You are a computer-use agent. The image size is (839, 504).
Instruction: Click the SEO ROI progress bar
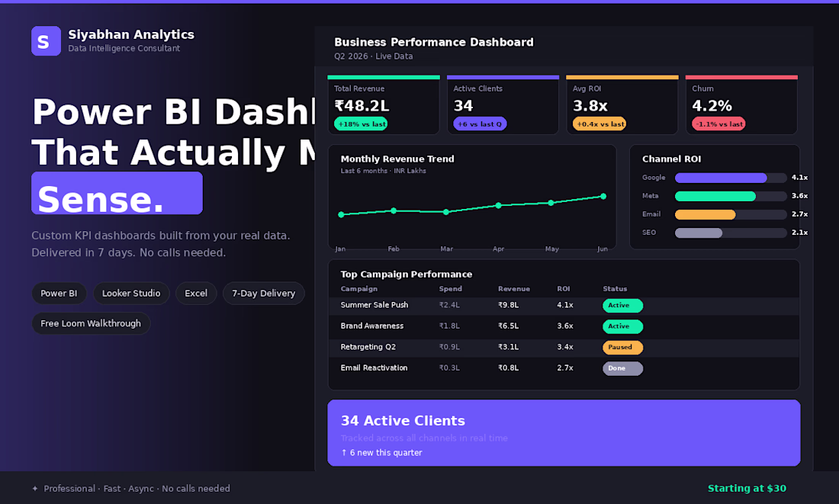point(731,233)
